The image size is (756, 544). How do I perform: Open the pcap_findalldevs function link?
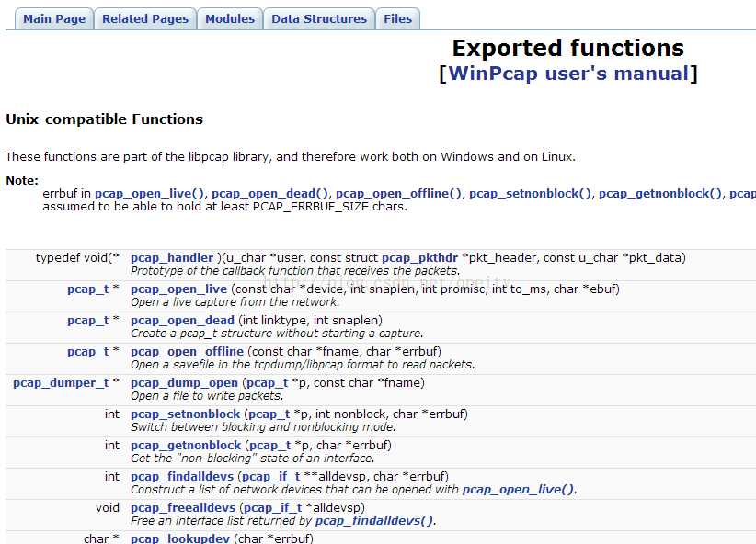(182, 477)
